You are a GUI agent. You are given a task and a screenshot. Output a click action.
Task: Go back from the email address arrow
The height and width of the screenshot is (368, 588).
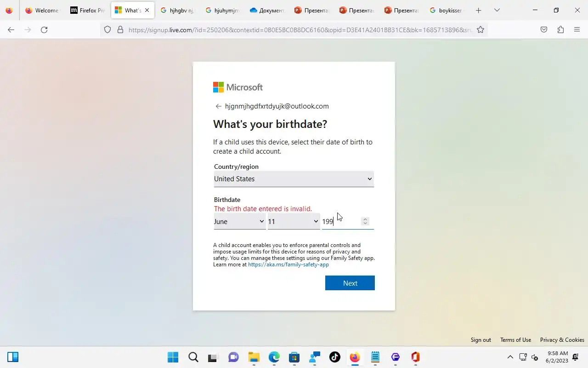tap(218, 106)
